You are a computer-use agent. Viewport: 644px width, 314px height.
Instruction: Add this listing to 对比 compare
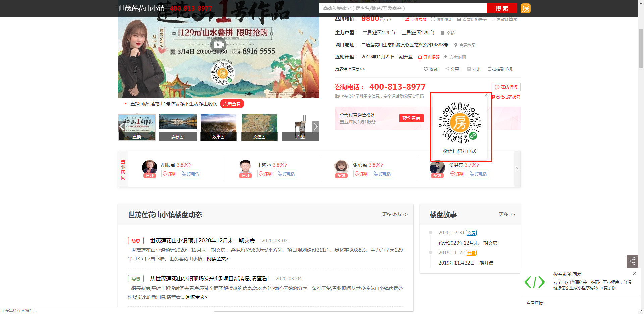coord(474,69)
